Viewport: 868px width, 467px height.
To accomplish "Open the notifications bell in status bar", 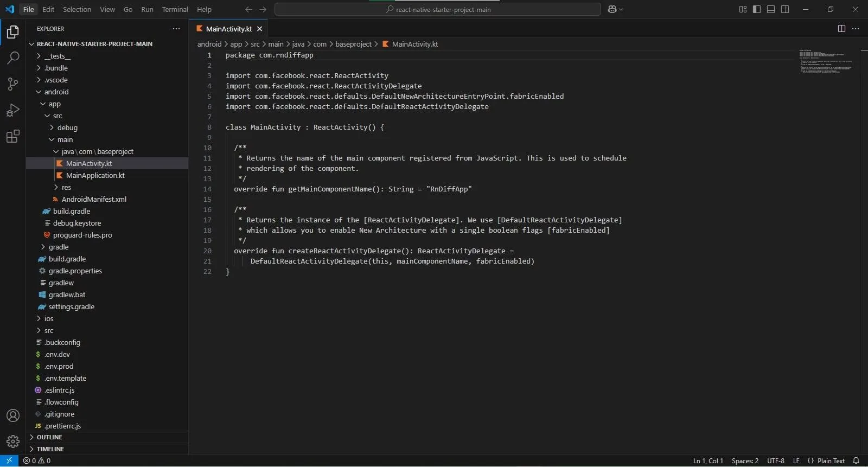I will click(x=856, y=460).
